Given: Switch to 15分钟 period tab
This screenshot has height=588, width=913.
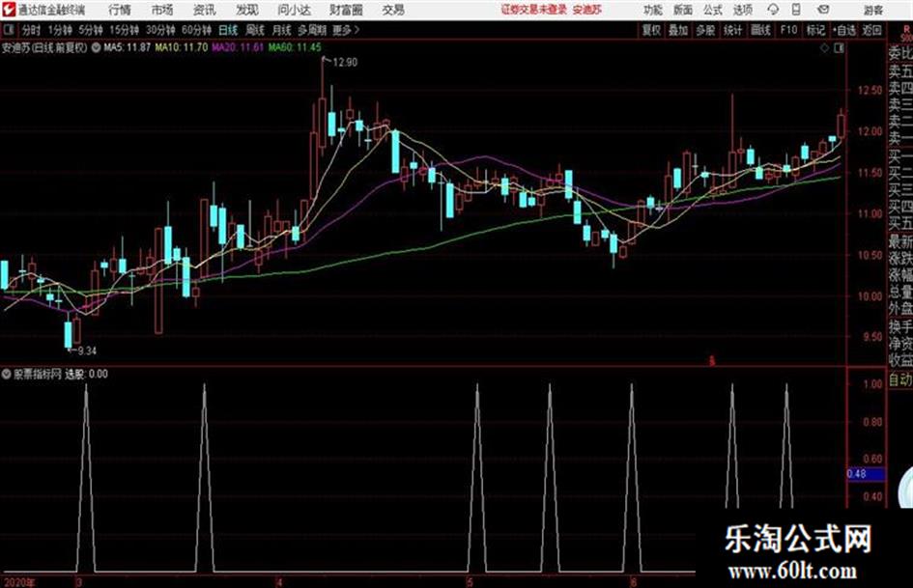Looking at the screenshot, I should point(124,30).
